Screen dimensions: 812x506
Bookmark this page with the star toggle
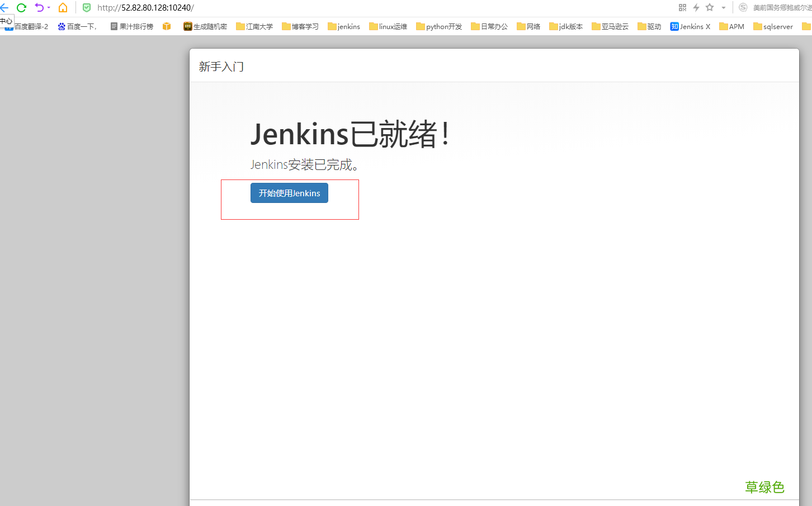click(710, 7)
